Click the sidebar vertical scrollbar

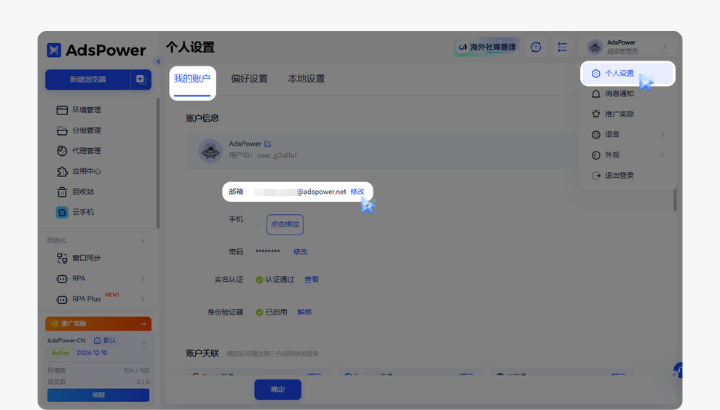pos(158,163)
